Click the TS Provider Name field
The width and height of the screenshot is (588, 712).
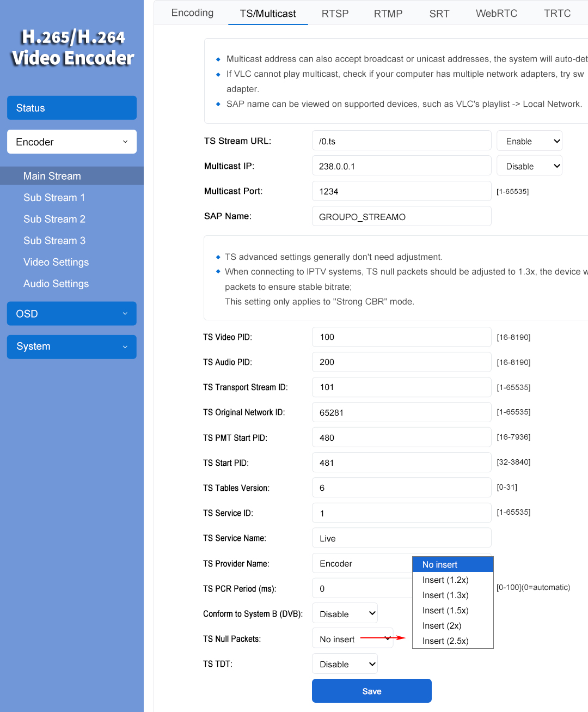362,563
